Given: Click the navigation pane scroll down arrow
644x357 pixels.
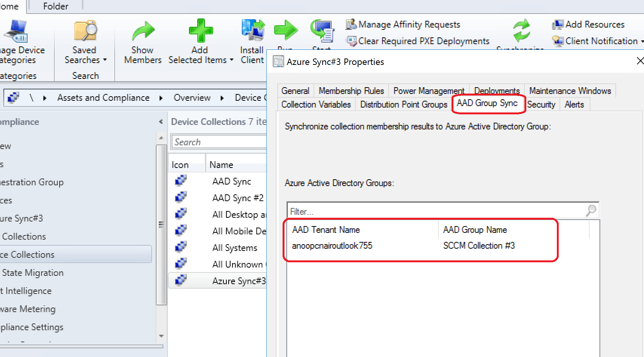Looking at the screenshot, I should [161, 336].
